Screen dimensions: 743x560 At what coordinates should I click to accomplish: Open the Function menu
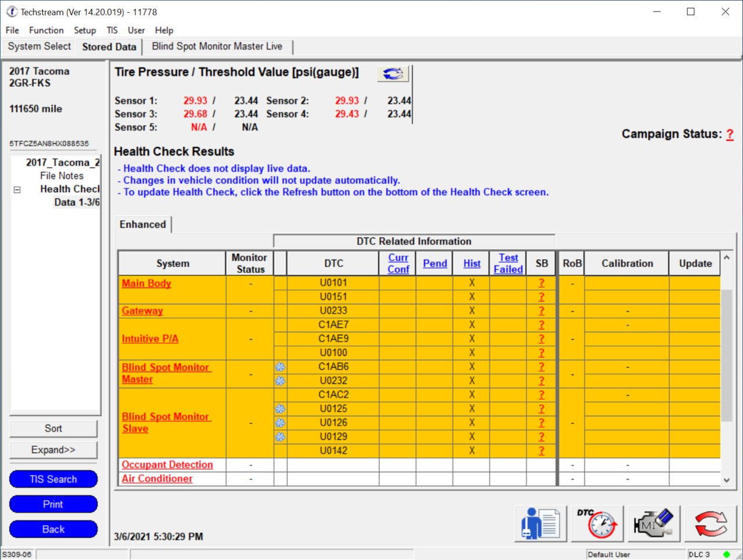click(x=46, y=30)
